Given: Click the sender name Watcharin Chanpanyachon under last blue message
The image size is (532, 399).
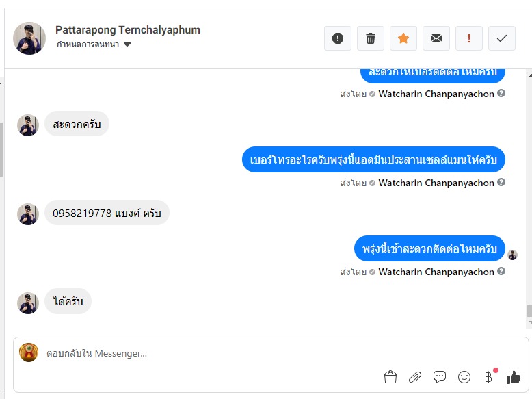Looking at the screenshot, I should tap(436, 272).
